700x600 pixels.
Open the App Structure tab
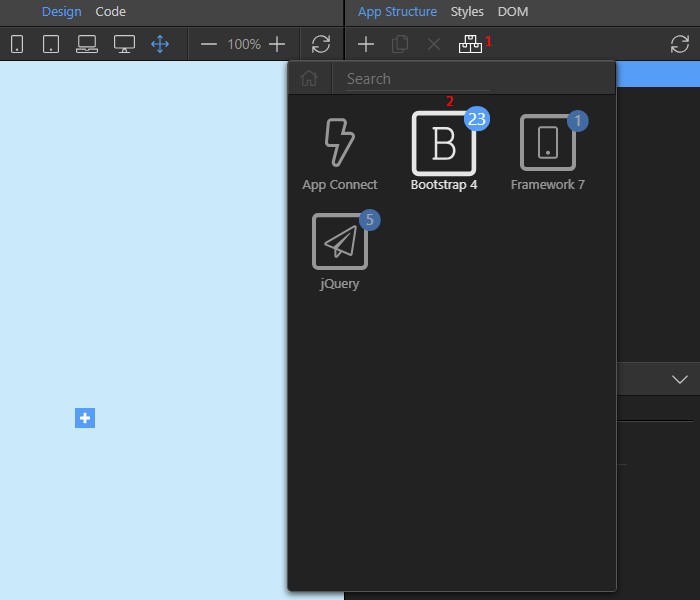397,12
